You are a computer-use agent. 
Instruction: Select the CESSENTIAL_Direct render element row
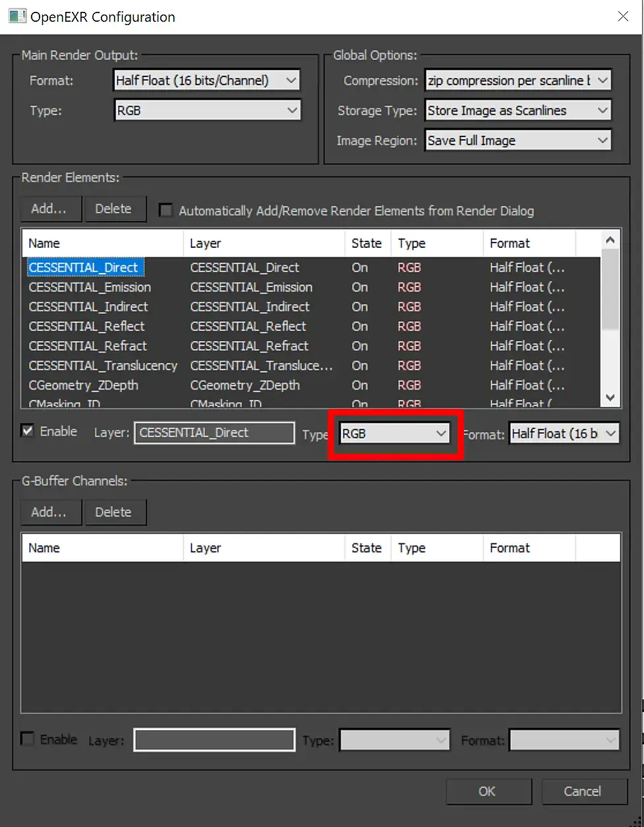[x=311, y=267]
